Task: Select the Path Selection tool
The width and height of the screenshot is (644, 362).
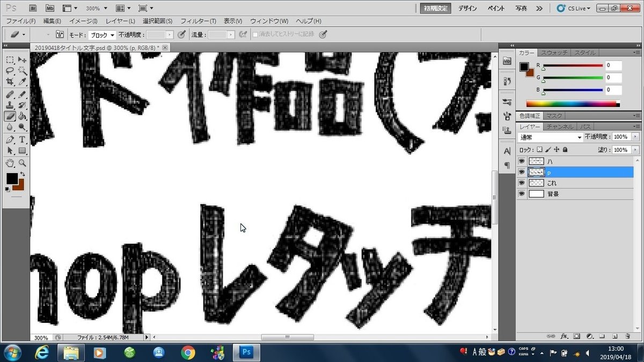Action: click(x=10, y=151)
